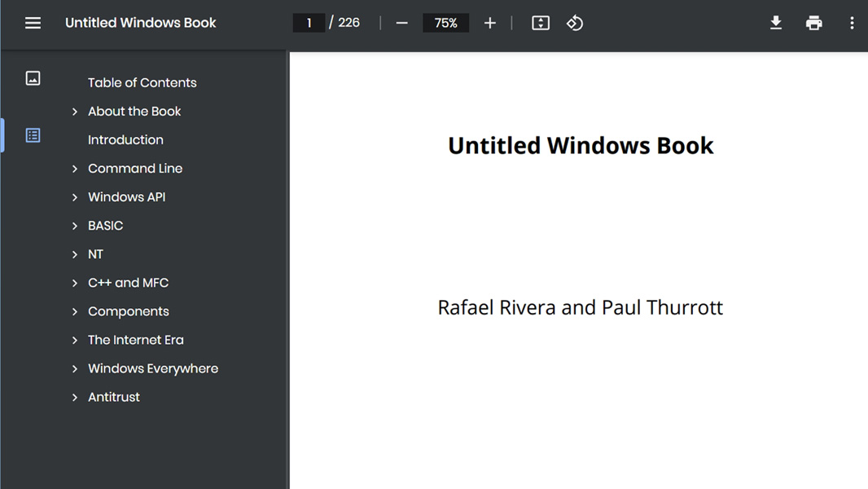The height and width of the screenshot is (489, 868).
Task: Expand the About the Book section
Action: pyautogui.click(x=75, y=112)
